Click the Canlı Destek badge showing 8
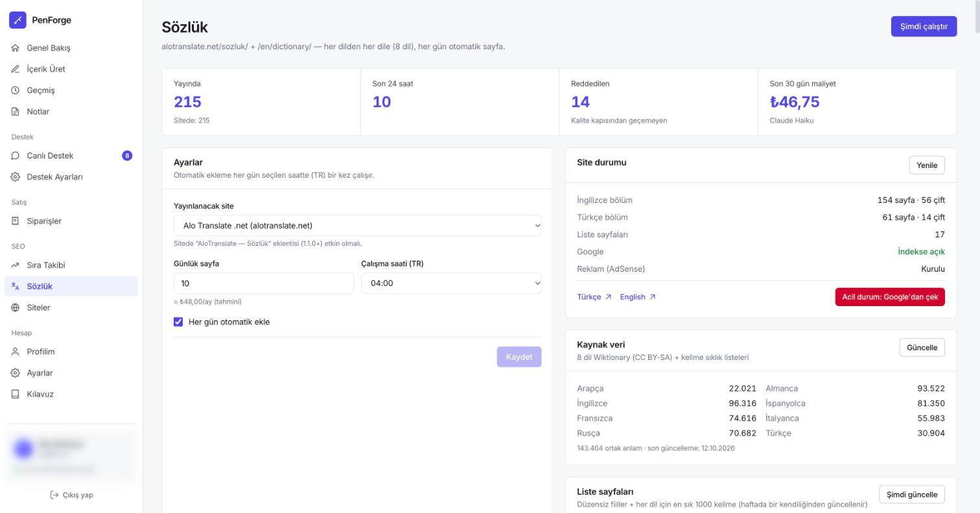The height and width of the screenshot is (513, 980). [x=127, y=156]
